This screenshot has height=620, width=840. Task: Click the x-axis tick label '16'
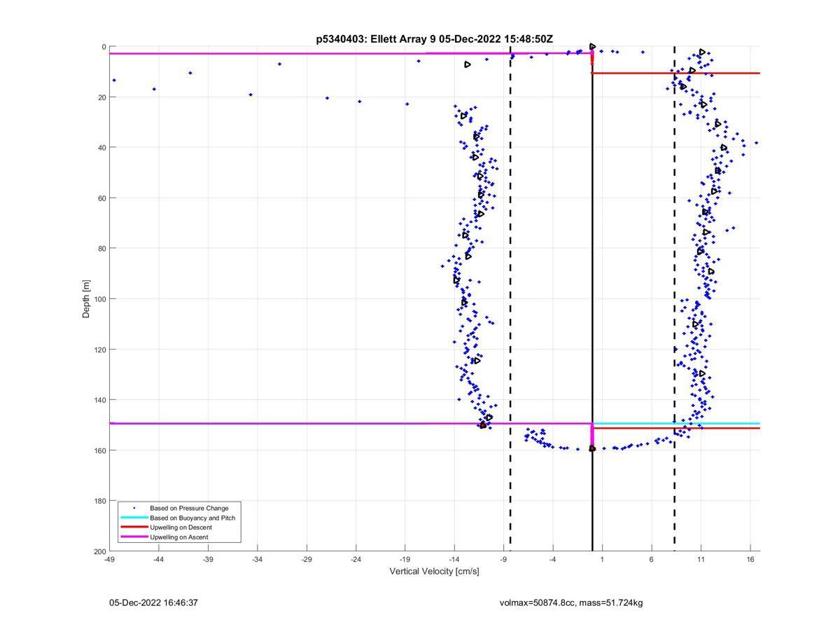tap(750, 559)
